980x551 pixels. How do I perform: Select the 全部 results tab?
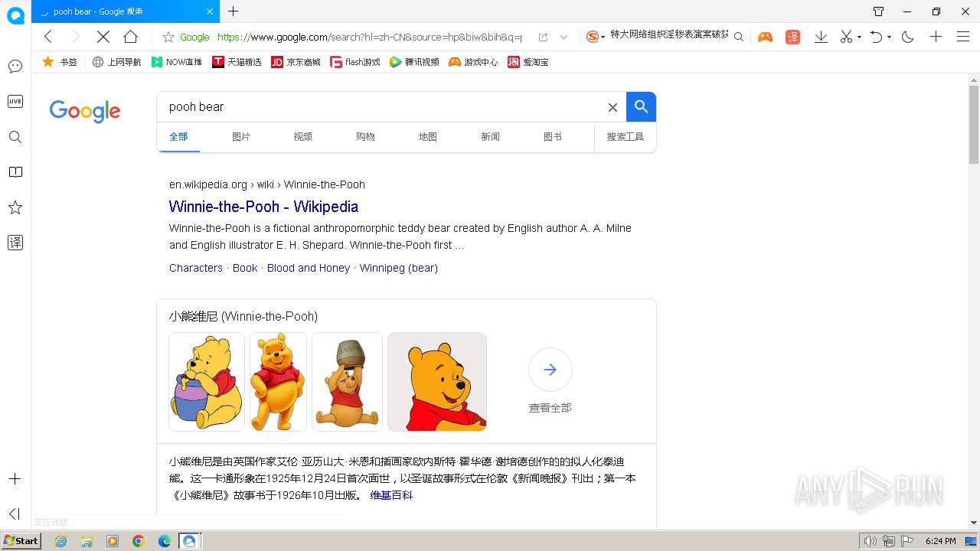point(178,137)
